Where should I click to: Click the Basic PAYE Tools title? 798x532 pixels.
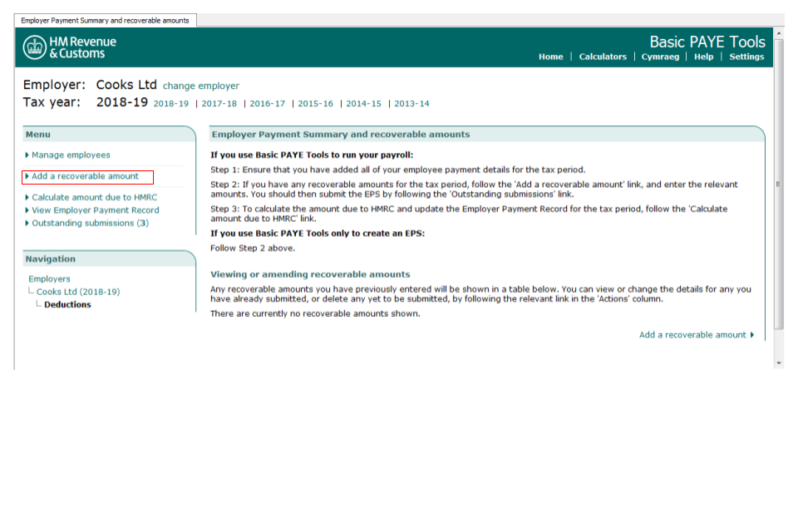tap(707, 42)
